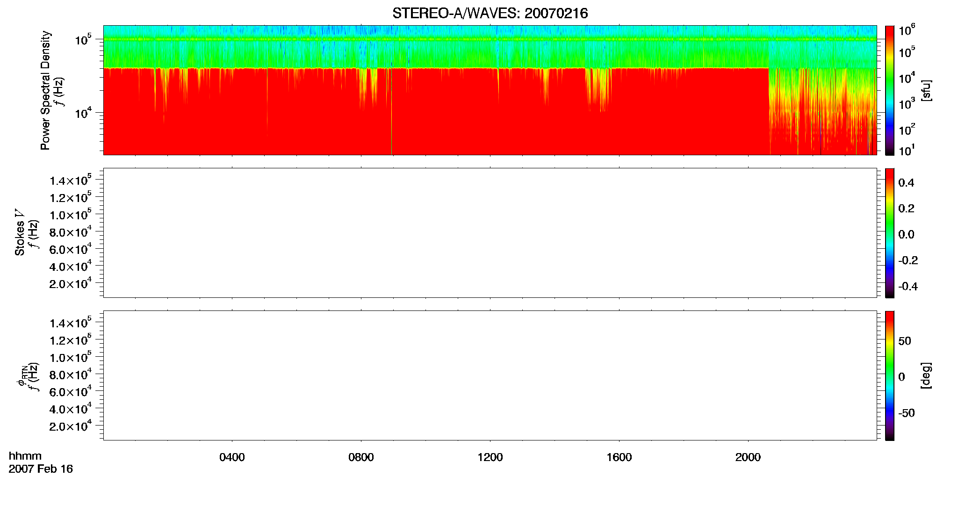
Task: Select the φ RTN panel's "2.0×10^4" tick
Action: pyautogui.click(x=71, y=426)
